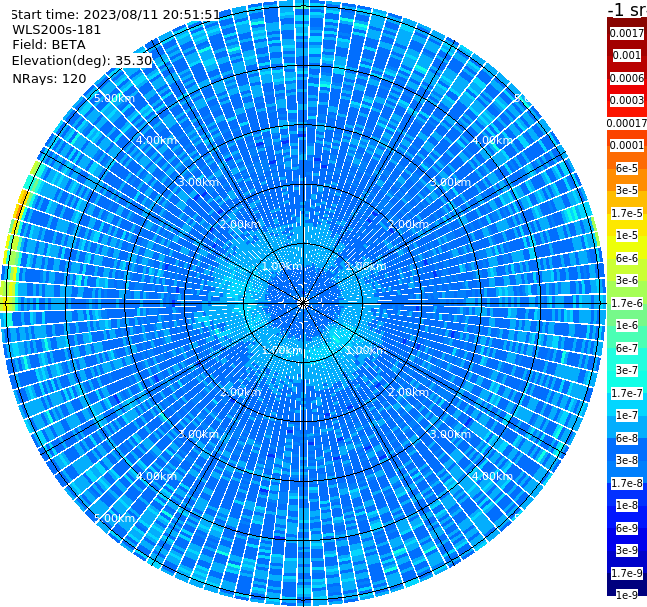Pick the 3e-6 colorbar level
Screen dimensions: 647x607
tap(627, 280)
